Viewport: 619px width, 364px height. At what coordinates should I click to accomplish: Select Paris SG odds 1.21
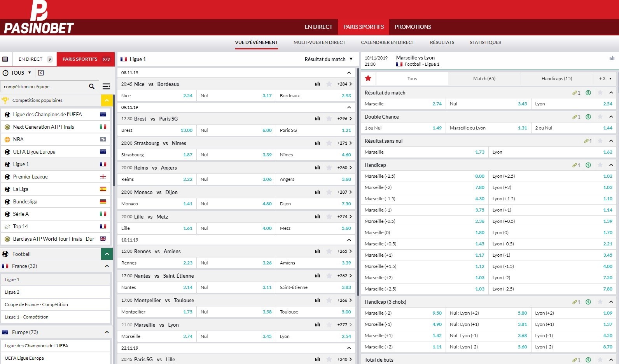(x=315, y=130)
